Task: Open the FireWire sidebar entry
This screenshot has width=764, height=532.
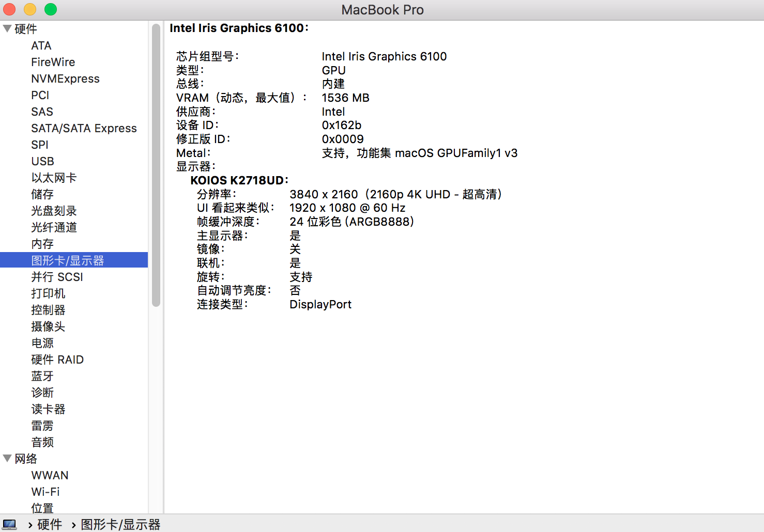Action: click(53, 62)
